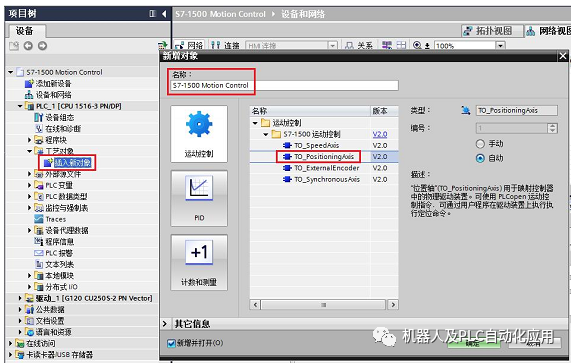
Task: Click the back navigation arrow in project tree toolbar
Action: click(x=28, y=46)
